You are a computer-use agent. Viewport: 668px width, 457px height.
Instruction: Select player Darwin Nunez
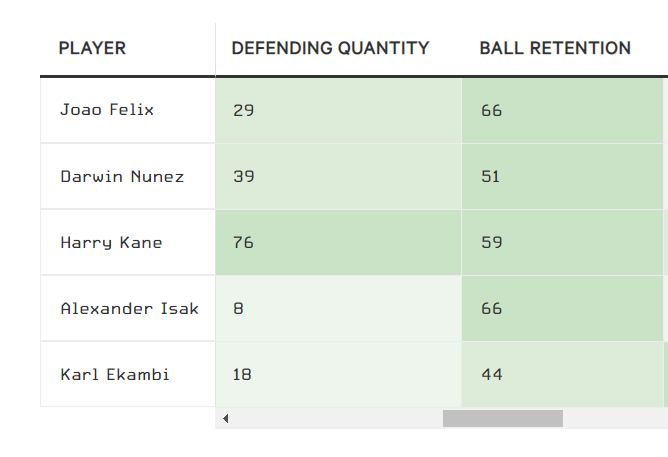[122, 176]
